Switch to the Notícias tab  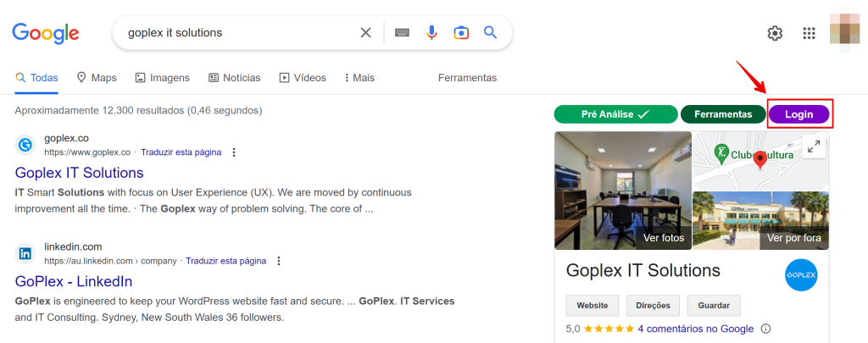pos(234,78)
